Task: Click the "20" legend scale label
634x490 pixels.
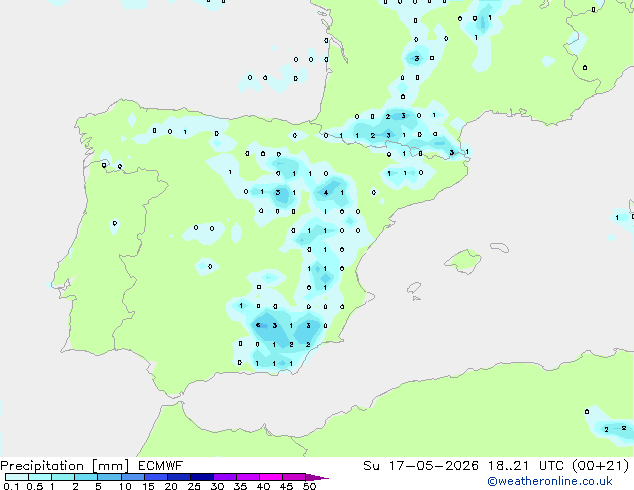Action: coord(171,486)
